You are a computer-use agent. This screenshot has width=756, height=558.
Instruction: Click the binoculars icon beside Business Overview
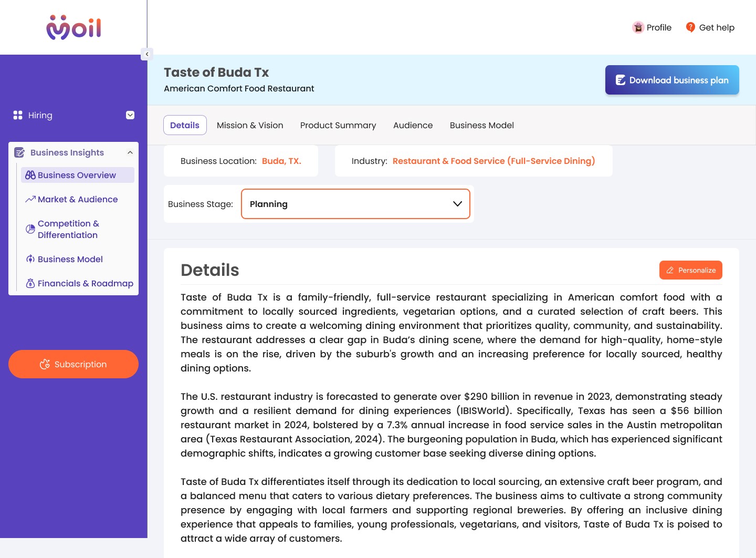pyautogui.click(x=30, y=175)
